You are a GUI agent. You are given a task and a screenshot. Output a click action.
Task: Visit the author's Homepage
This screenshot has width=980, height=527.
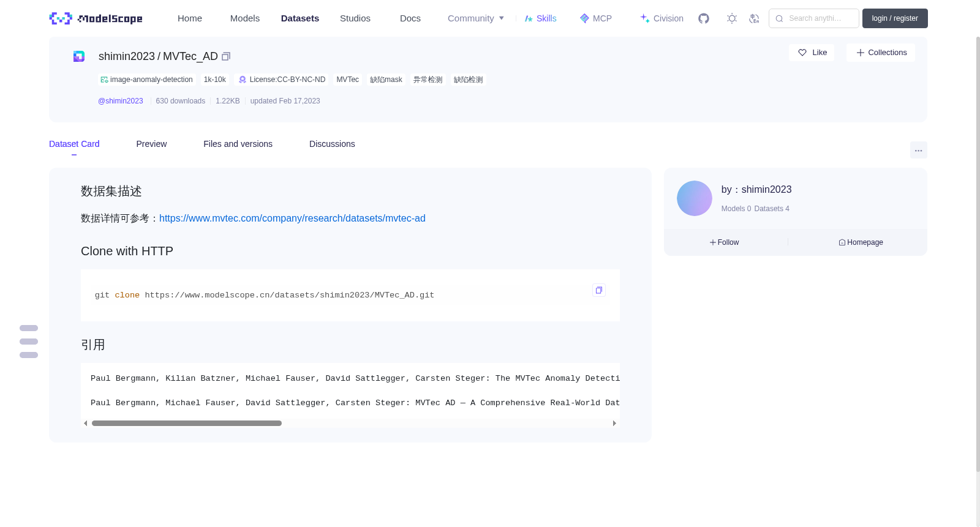click(x=861, y=242)
